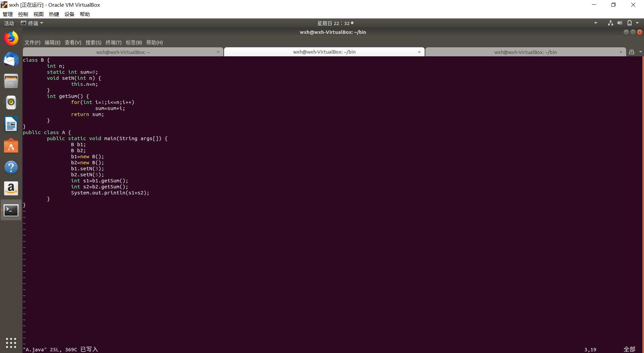Click the network status icon in top bar
Viewport: 644px width, 353px height.
click(x=610, y=23)
